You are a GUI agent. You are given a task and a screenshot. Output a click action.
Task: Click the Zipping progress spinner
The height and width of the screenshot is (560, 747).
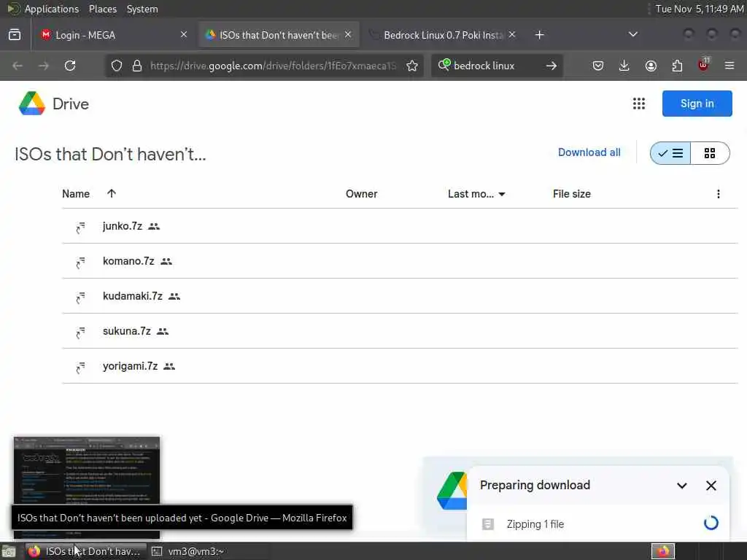(x=711, y=524)
